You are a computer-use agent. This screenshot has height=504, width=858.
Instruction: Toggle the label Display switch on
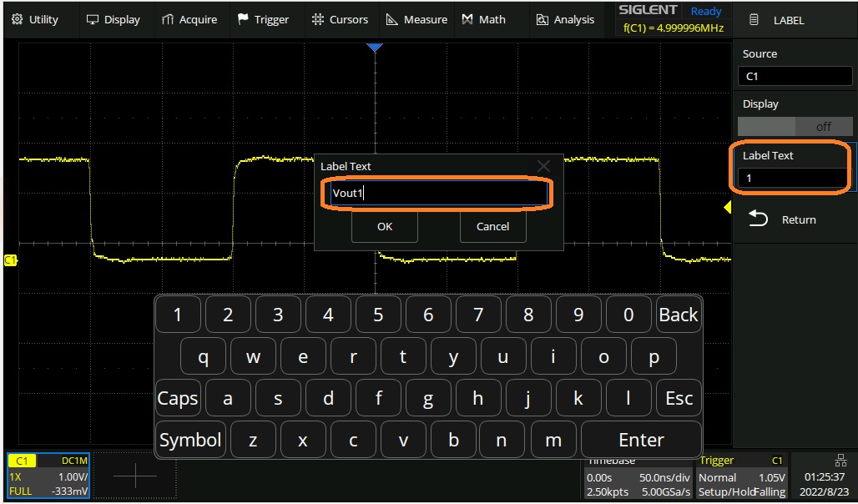tap(795, 127)
